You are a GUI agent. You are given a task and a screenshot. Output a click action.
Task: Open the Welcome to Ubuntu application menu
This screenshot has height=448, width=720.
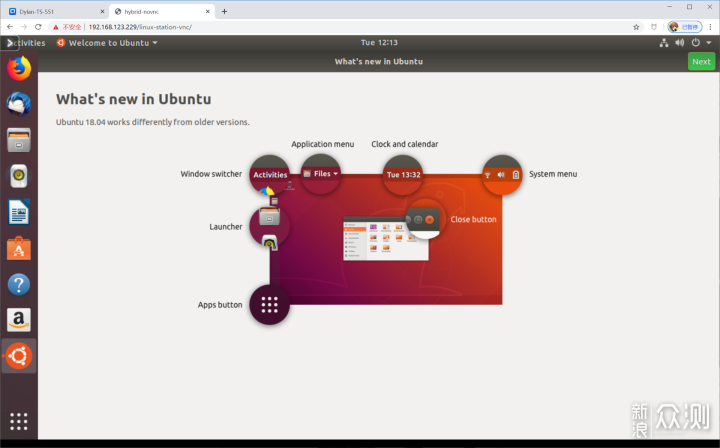pyautogui.click(x=107, y=43)
